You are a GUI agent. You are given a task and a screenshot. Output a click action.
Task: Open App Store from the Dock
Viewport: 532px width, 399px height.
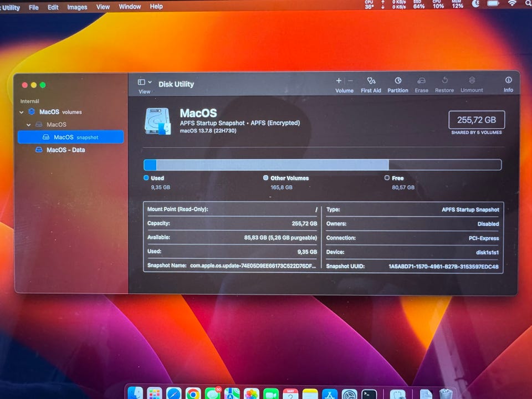(329, 394)
